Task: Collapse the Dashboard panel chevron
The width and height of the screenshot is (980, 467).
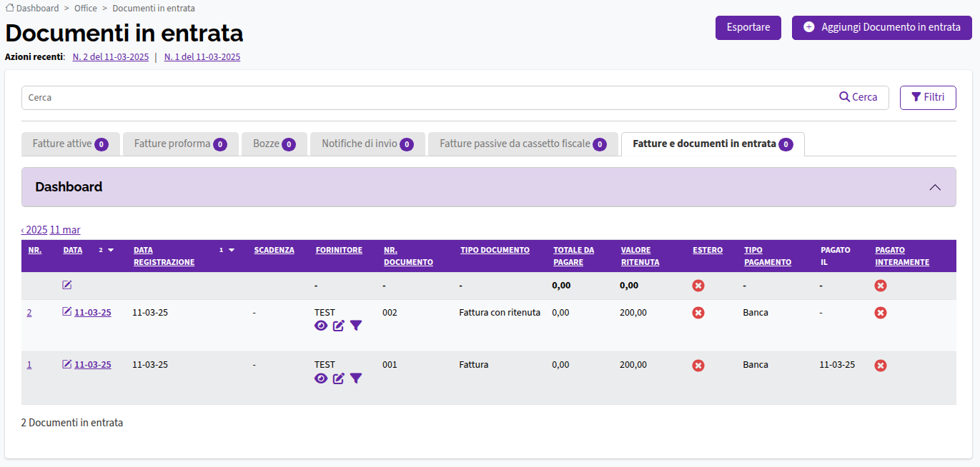Action: (x=935, y=187)
